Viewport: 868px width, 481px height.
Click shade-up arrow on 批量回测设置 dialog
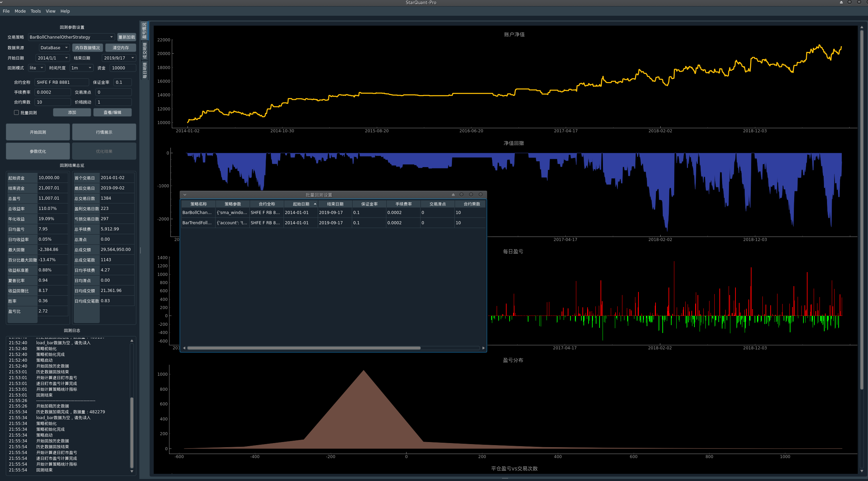(x=453, y=195)
